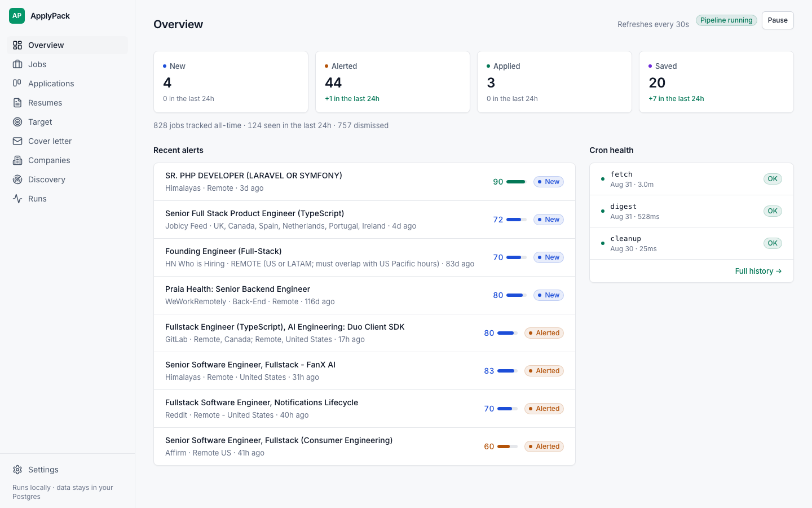Screen dimensions: 812x508
Task: Go to Jobs section label
Action: 37,64
